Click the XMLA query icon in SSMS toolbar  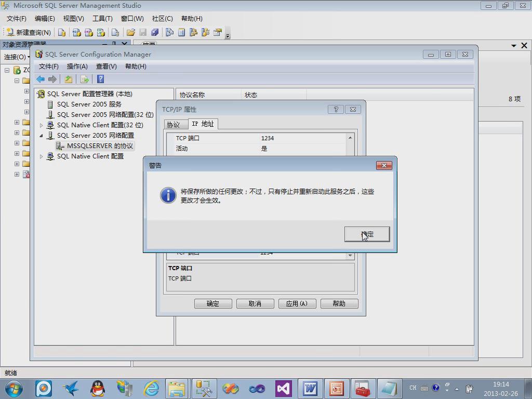[101, 32]
